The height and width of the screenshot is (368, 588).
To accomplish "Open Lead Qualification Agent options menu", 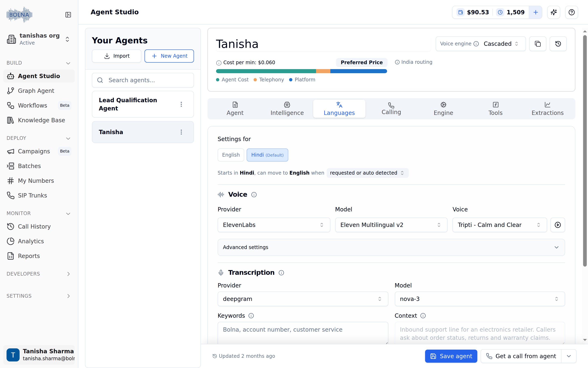I will click(181, 104).
